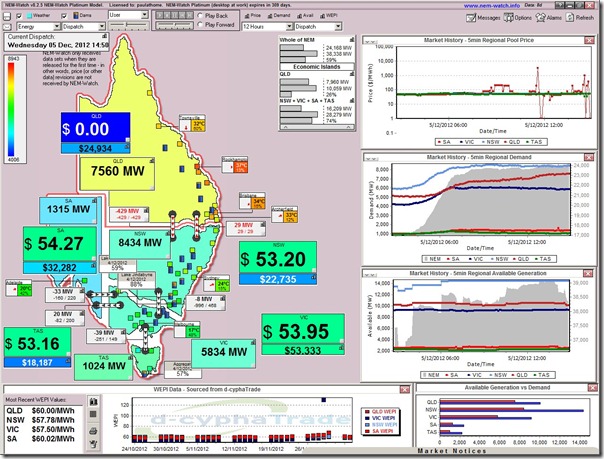Open the Avail chart from the toolbar
The width and height of the screenshot is (604, 459).
[x=305, y=15]
